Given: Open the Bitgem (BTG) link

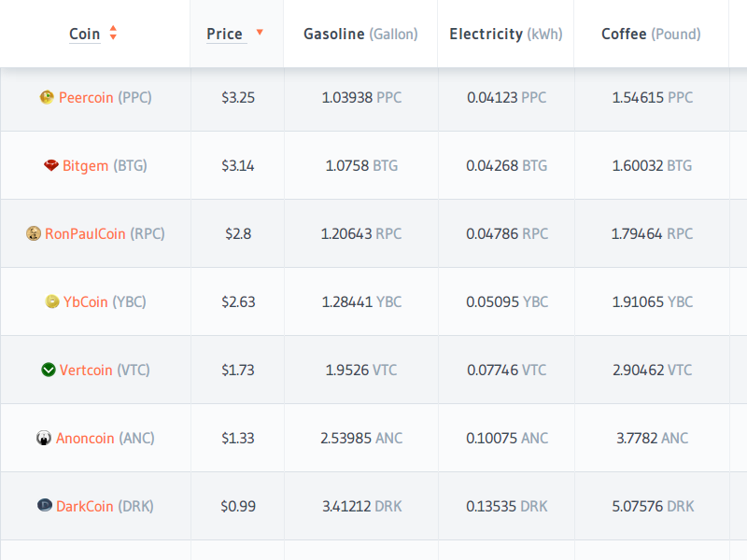Looking at the screenshot, I should click(105, 165).
